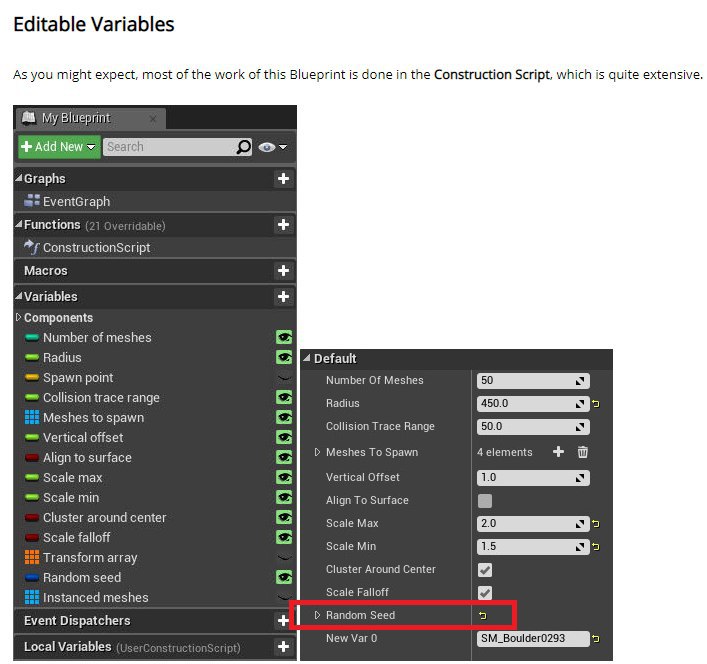Image resolution: width=707 pixels, height=664 pixels.
Task: Uncheck the Cluster Around Center checkbox
Action: [x=485, y=569]
